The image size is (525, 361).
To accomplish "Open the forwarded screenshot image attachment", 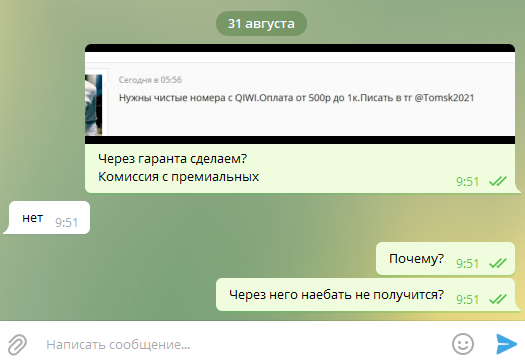I will (300, 94).
